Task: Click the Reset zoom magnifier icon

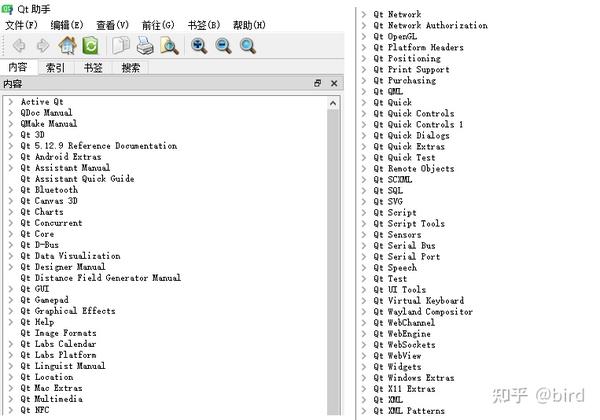Action: tap(248, 46)
